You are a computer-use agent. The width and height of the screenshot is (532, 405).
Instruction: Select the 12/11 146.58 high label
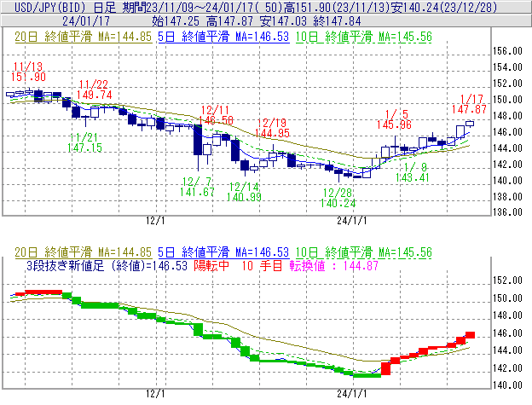point(216,115)
